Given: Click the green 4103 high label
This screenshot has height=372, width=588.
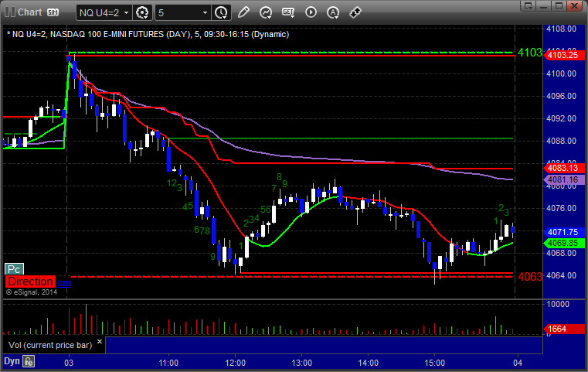Looking at the screenshot, I should point(530,53).
